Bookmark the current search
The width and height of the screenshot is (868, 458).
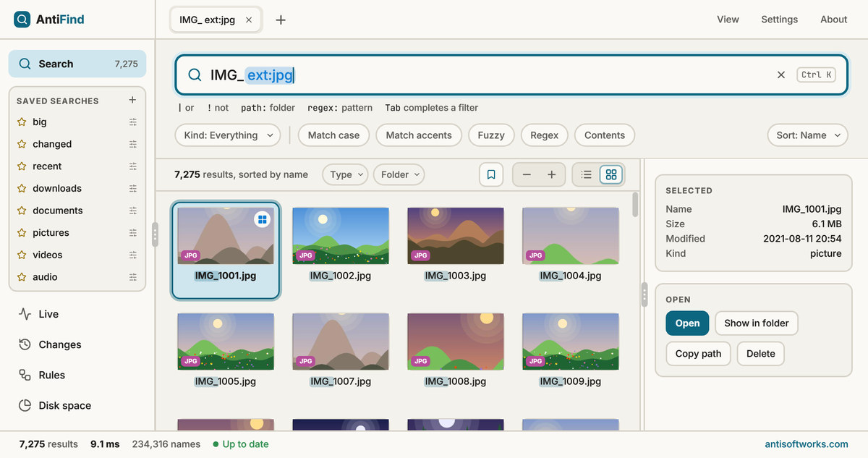(x=491, y=174)
